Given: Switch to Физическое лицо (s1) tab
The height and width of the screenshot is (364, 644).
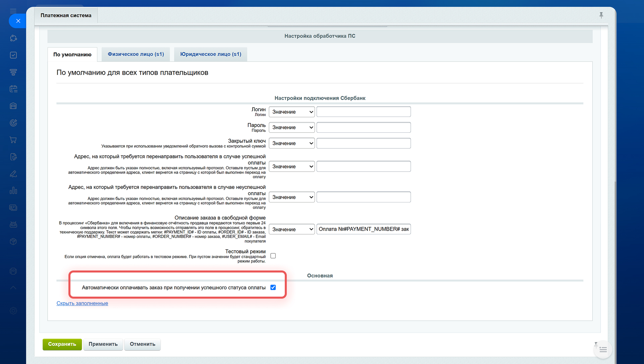Looking at the screenshot, I should [136, 54].
